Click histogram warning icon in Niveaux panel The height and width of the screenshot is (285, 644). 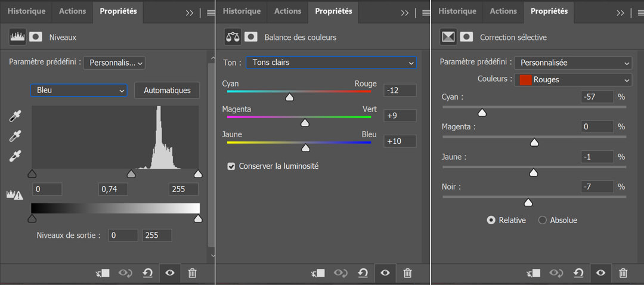tap(14, 194)
